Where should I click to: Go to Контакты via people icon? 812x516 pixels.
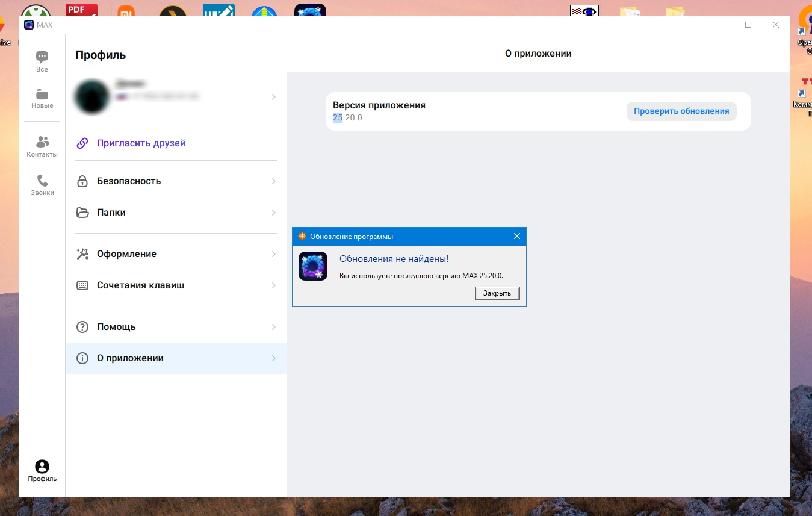point(42,142)
